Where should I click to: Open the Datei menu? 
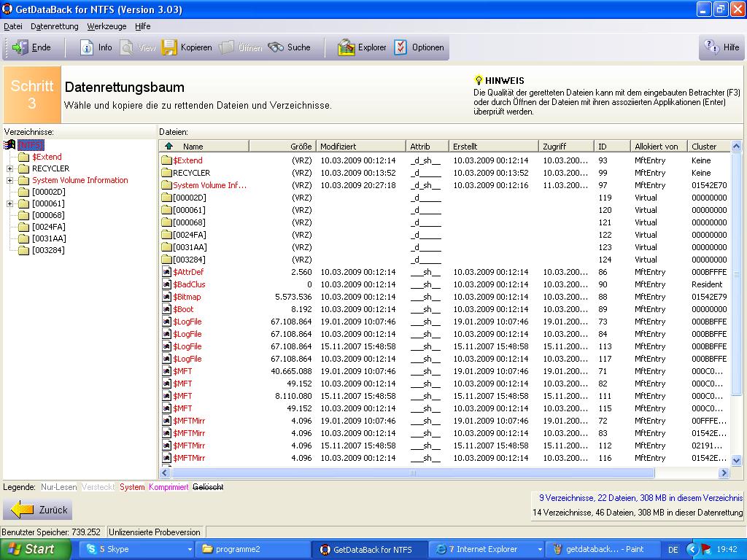tap(13, 26)
